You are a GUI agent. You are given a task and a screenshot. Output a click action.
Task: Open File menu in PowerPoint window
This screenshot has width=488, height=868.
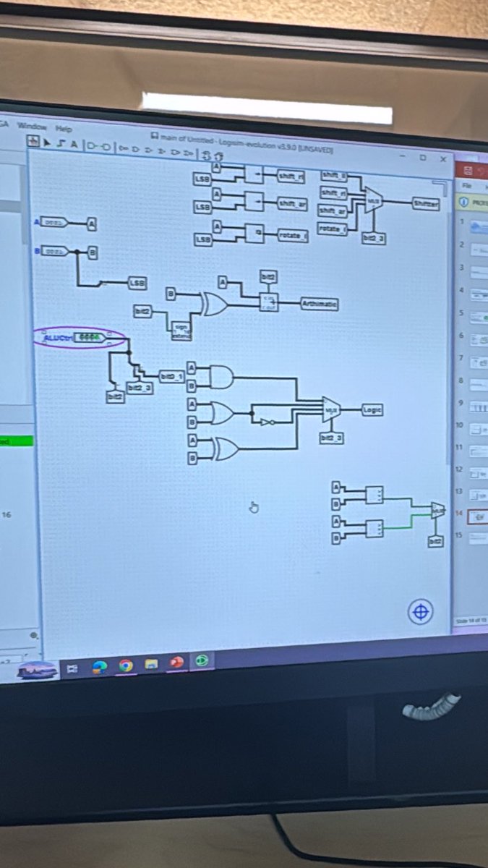tap(466, 186)
